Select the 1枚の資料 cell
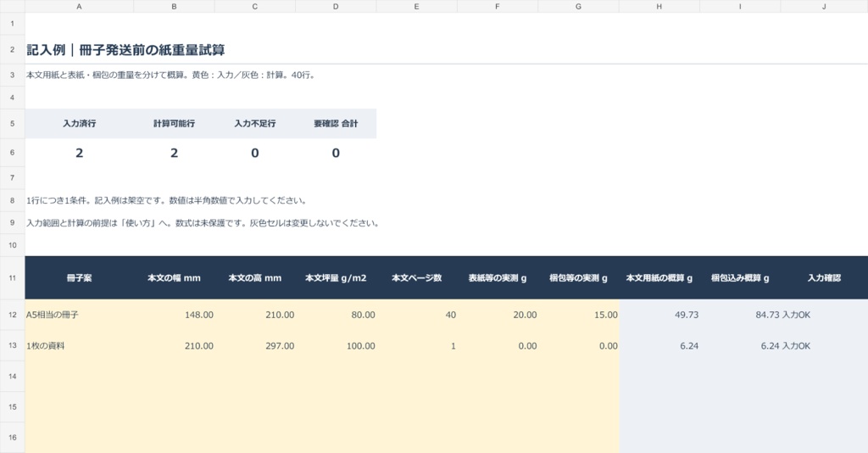868x453 pixels. (79, 345)
